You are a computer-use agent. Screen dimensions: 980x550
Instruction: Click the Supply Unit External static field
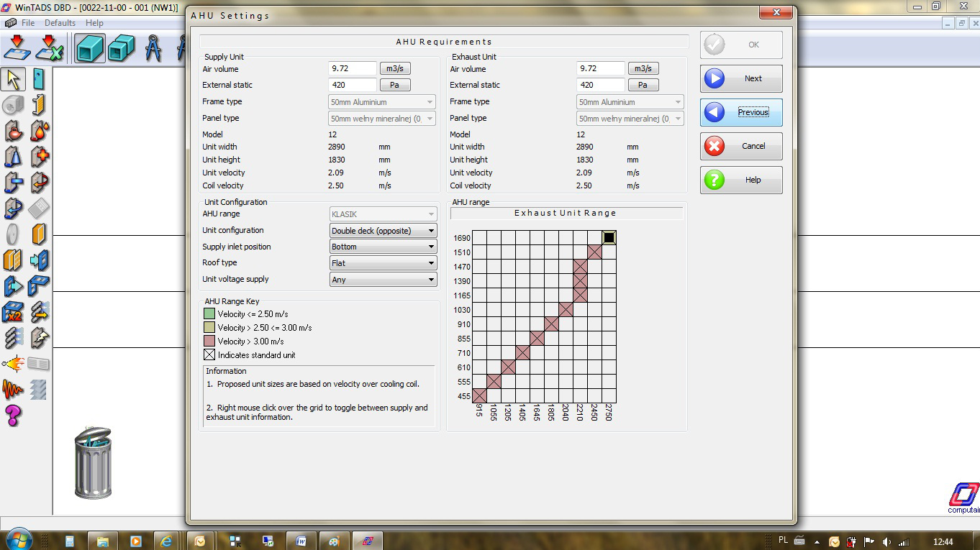(353, 85)
